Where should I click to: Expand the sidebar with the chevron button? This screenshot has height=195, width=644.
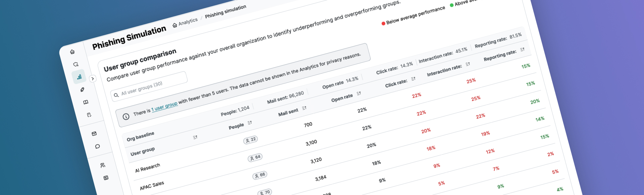pos(93,79)
